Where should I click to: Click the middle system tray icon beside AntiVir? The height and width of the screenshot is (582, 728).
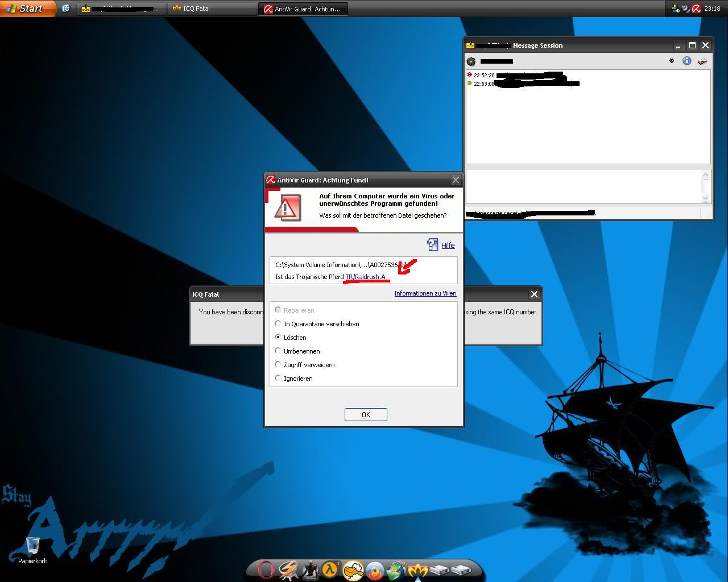(x=686, y=9)
